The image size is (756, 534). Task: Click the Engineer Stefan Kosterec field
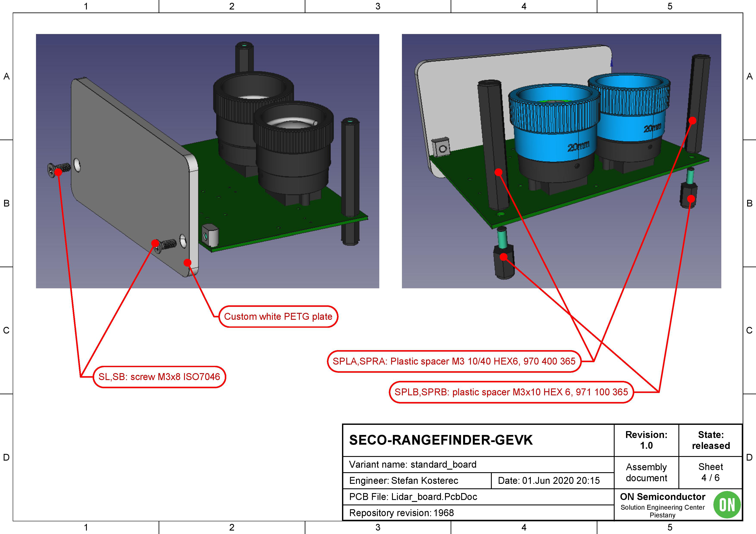click(403, 481)
